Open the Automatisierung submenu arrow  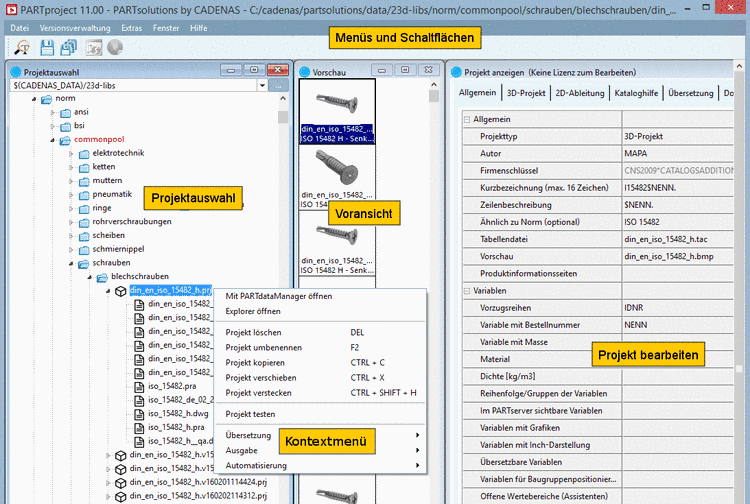click(418, 465)
